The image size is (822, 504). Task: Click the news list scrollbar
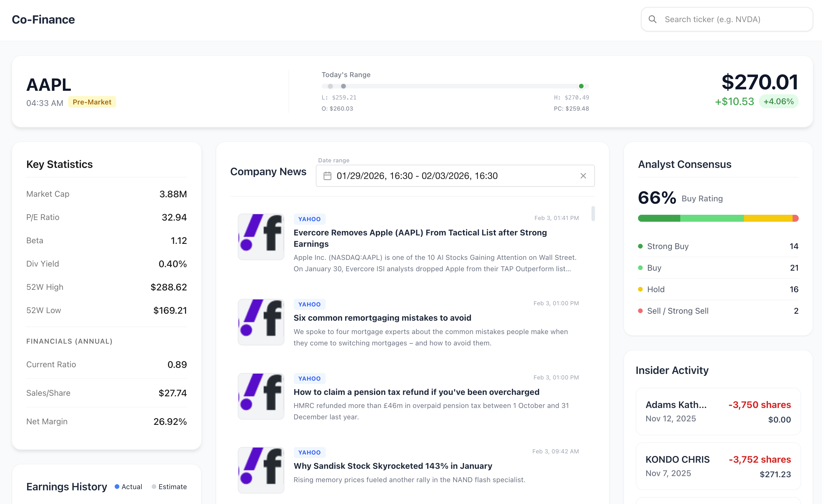pyautogui.click(x=593, y=214)
